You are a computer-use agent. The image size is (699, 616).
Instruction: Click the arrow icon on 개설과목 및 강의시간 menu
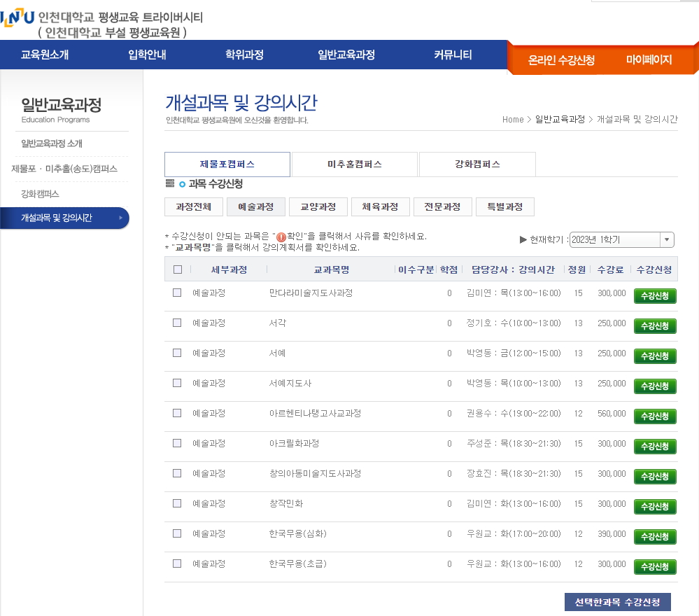pyautogui.click(x=120, y=218)
